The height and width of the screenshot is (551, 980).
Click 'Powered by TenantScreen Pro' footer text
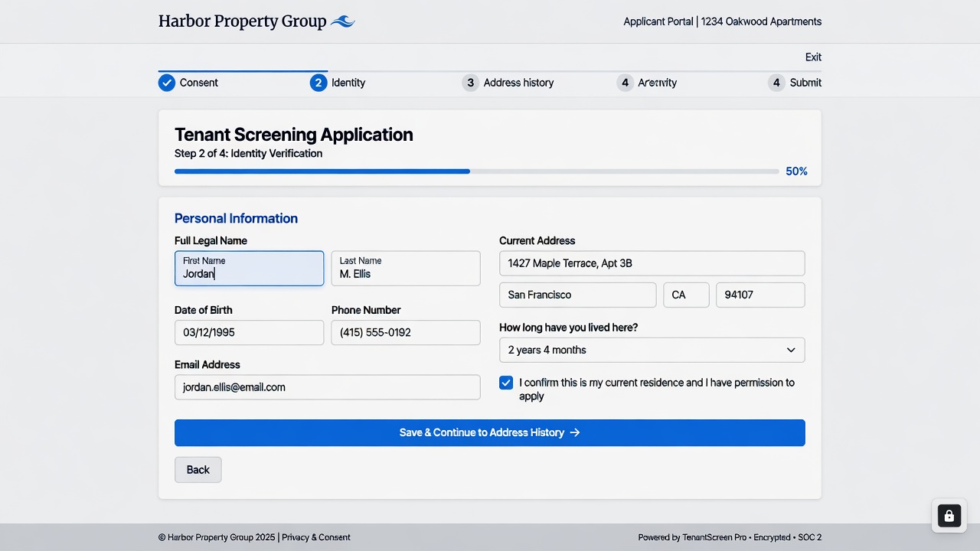click(692, 537)
